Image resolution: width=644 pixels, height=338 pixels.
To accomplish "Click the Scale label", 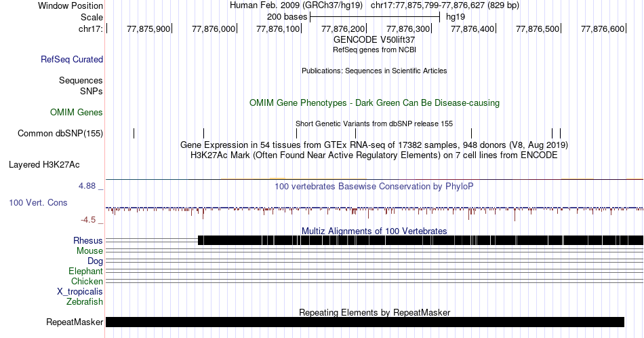I will (92, 17).
